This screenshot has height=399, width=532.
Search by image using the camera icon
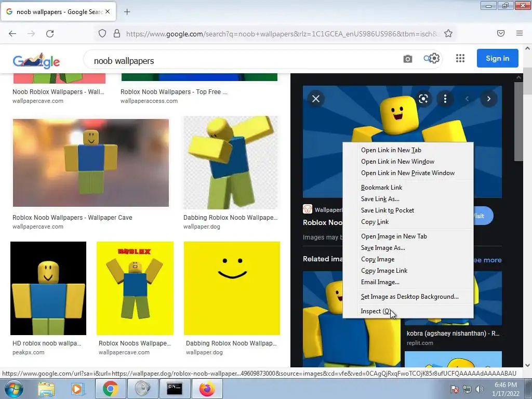click(x=408, y=59)
